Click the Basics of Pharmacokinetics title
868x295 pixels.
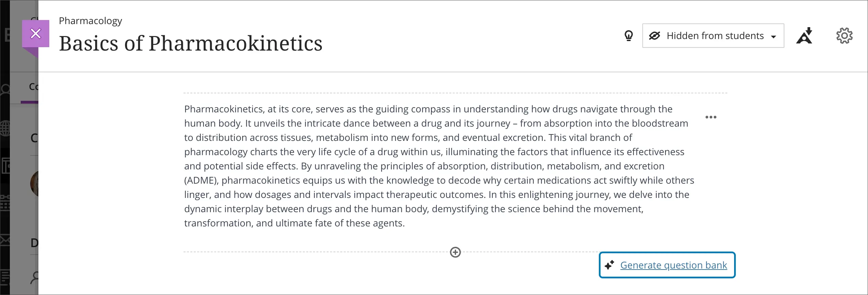click(x=190, y=43)
